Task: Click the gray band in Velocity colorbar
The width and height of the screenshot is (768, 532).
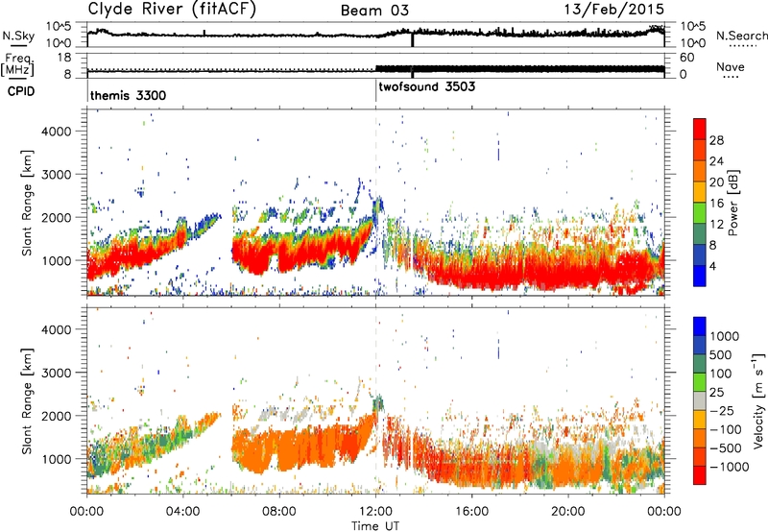Action: pyautogui.click(x=700, y=400)
